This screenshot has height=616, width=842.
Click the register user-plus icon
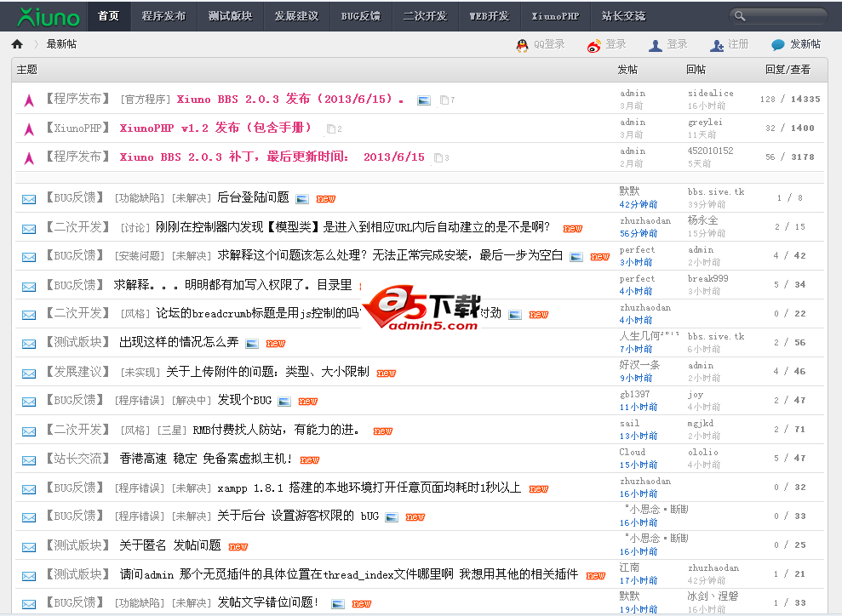click(717, 46)
